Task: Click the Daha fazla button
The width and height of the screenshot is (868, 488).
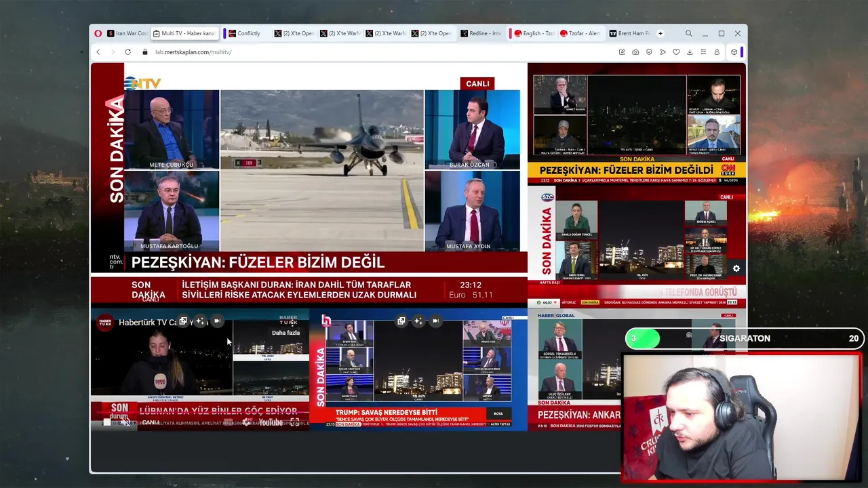Action: tap(286, 333)
